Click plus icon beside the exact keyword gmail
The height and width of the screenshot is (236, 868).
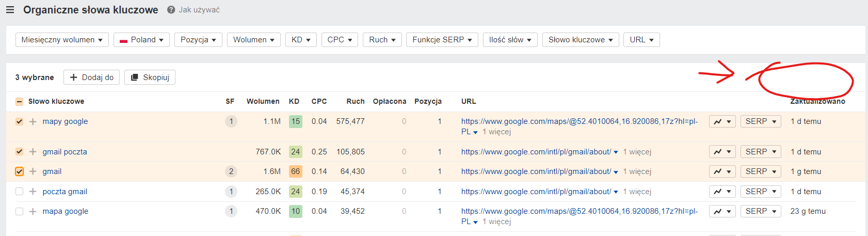[x=33, y=171]
